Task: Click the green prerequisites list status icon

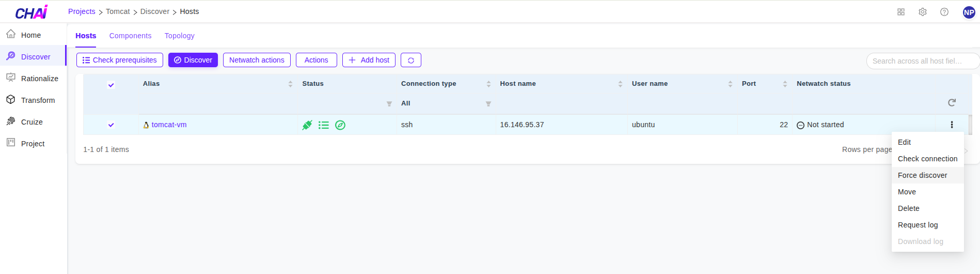Action: pos(324,125)
